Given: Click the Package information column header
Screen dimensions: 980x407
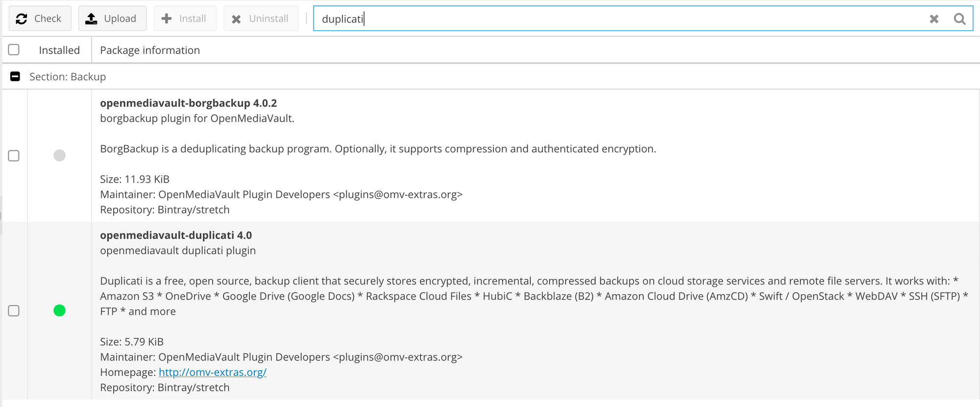Looking at the screenshot, I should (150, 50).
